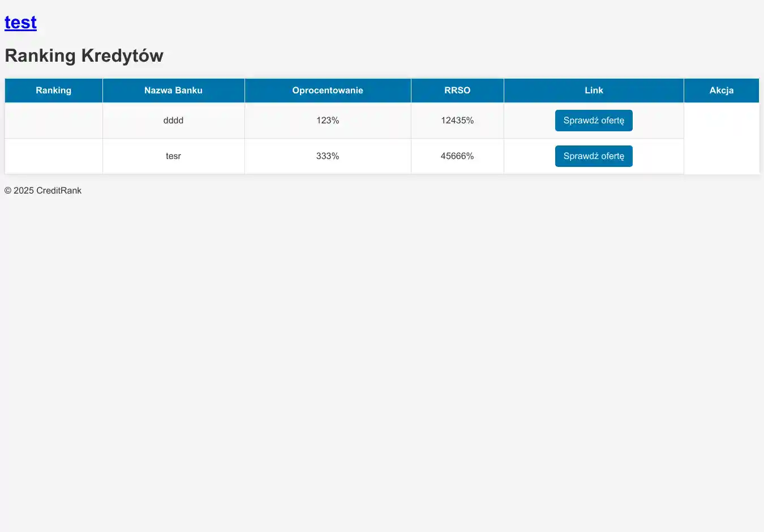The height and width of the screenshot is (532, 764).
Task: Click the empty Ranking cell in dddd row
Action: pyautogui.click(x=54, y=121)
